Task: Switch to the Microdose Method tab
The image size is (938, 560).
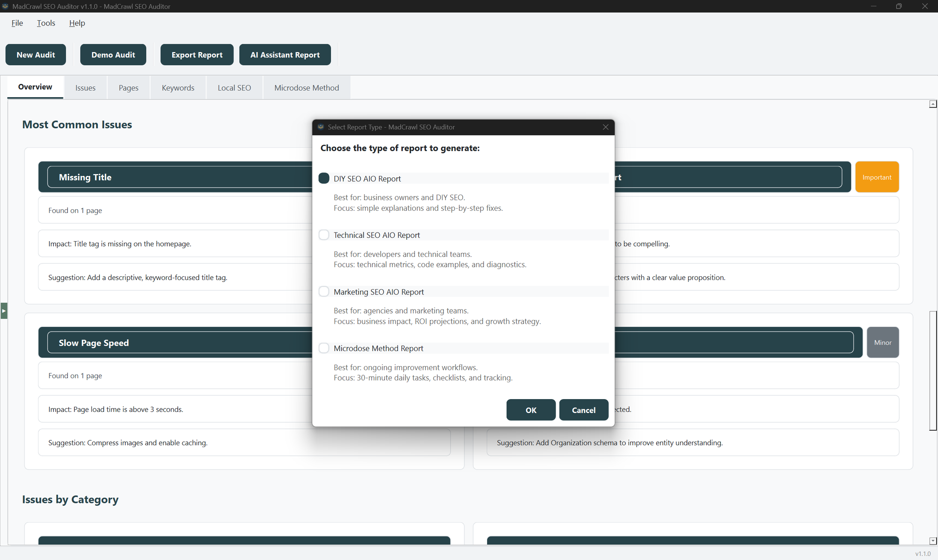Action: coord(307,87)
